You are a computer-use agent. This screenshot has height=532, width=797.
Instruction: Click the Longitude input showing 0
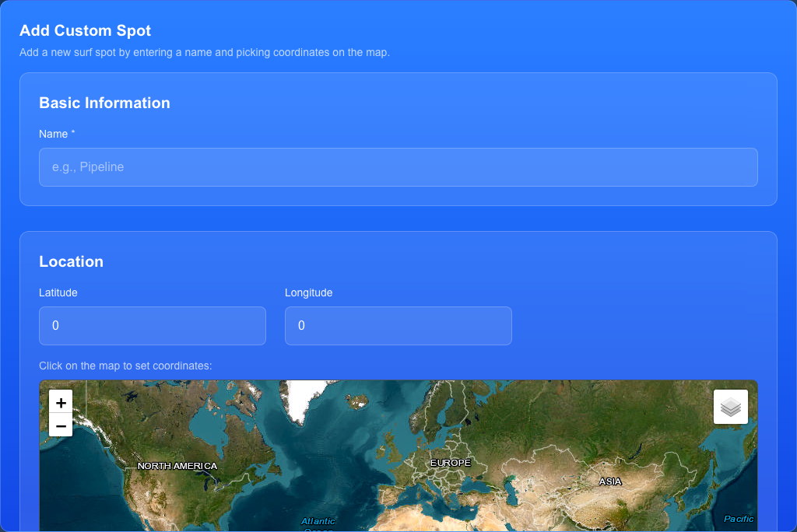tap(398, 326)
